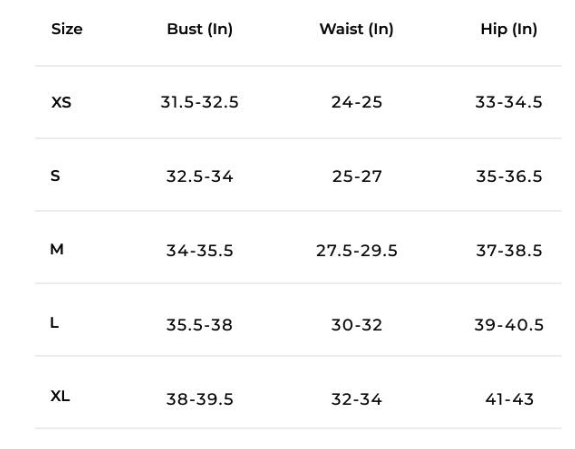The image size is (575, 449).
Task: Click the Hip (In) column header
Action: (509, 29)
